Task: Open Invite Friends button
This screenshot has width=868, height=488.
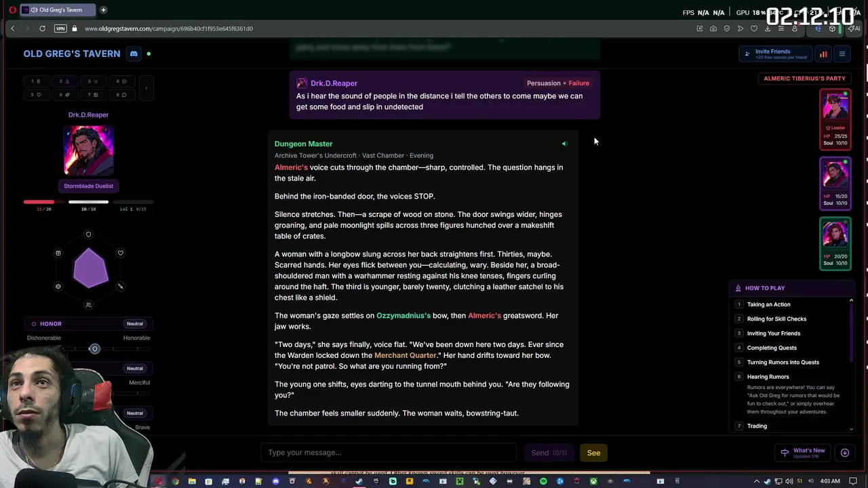Action: tap(775, 54)
